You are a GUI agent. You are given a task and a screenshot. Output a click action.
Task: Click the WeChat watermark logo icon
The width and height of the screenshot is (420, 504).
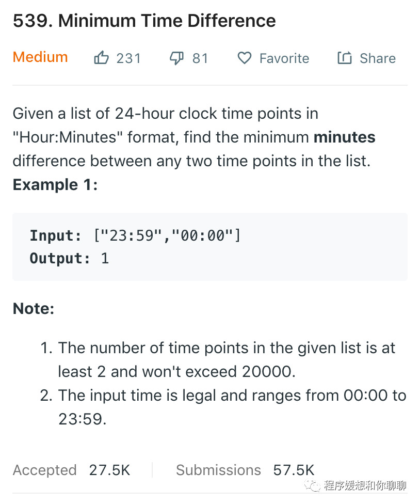click(x=313, y=485)
